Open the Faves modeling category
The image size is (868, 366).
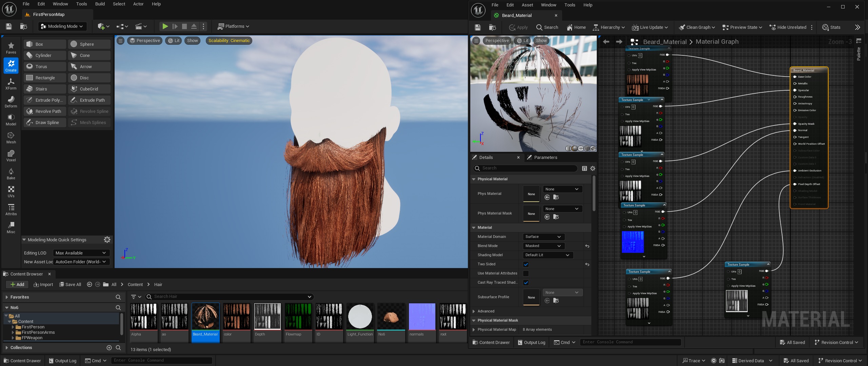point(11,48)
